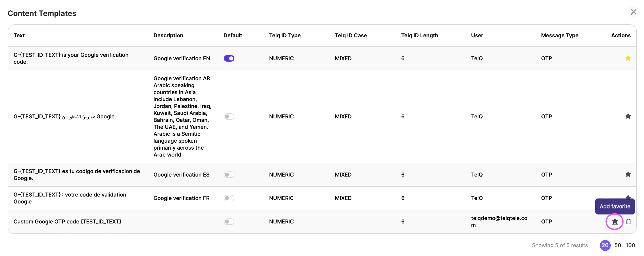Toggle default for Custom Google OTP code
This screenshot has height=256, width=644.
(229, 222)
